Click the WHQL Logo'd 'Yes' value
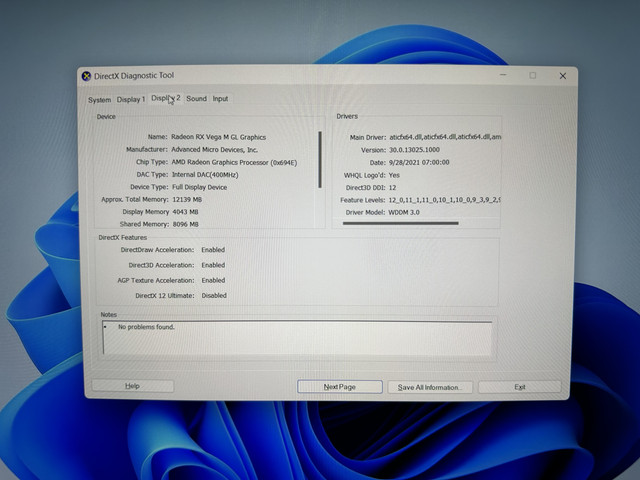Screen dimensions: 640x480 tap(394, 175)
